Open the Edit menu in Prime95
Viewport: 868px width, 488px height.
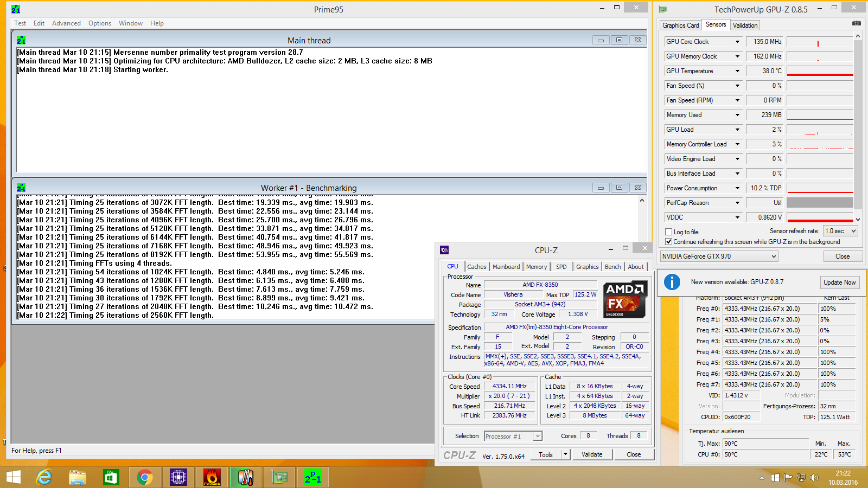tap(39, 23)
